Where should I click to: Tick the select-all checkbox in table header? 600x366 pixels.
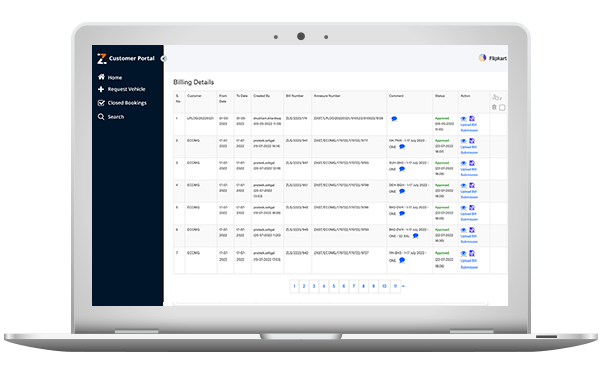pyautogui.click(x=502, y=108)
